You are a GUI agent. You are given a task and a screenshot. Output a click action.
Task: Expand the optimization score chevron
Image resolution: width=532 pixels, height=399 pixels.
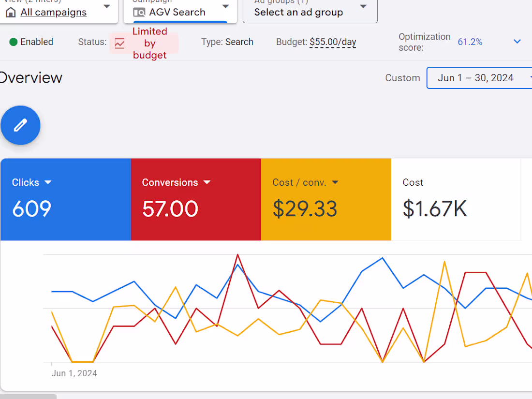(x=517, y=42)
